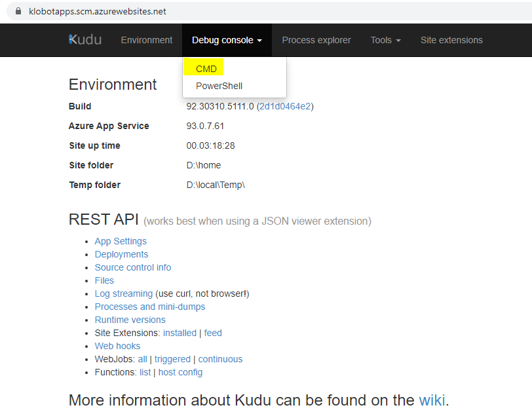Click the build commit link 2d1d0464e2
The image size is (532, 416).
(x=285, y=106)
